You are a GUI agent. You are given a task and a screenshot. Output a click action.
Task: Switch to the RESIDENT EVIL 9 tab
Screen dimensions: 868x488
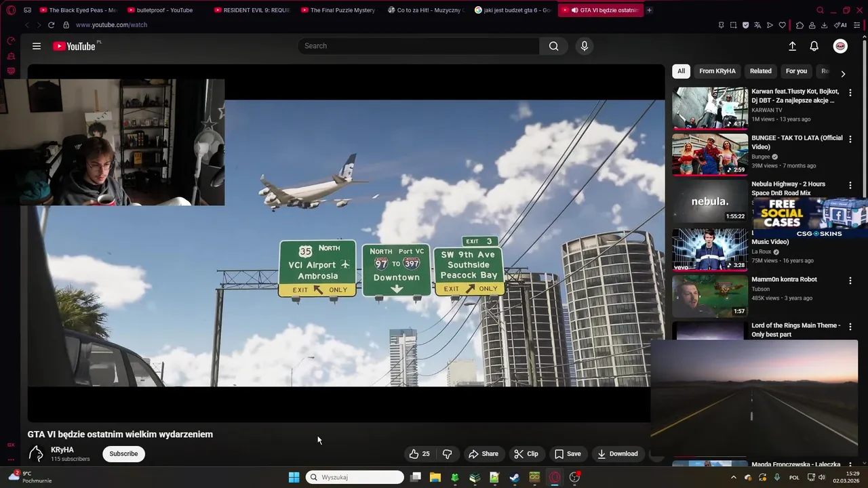click(252, 10)
